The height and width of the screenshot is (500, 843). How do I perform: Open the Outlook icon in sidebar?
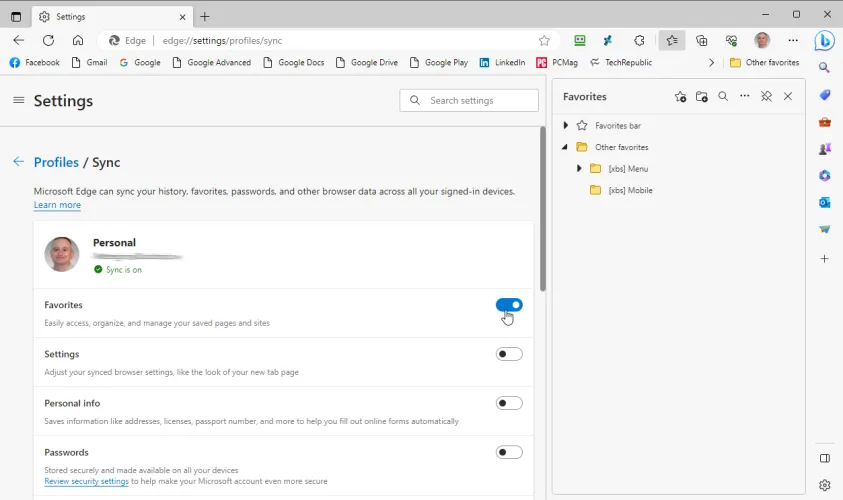click(x=825, y=202)
